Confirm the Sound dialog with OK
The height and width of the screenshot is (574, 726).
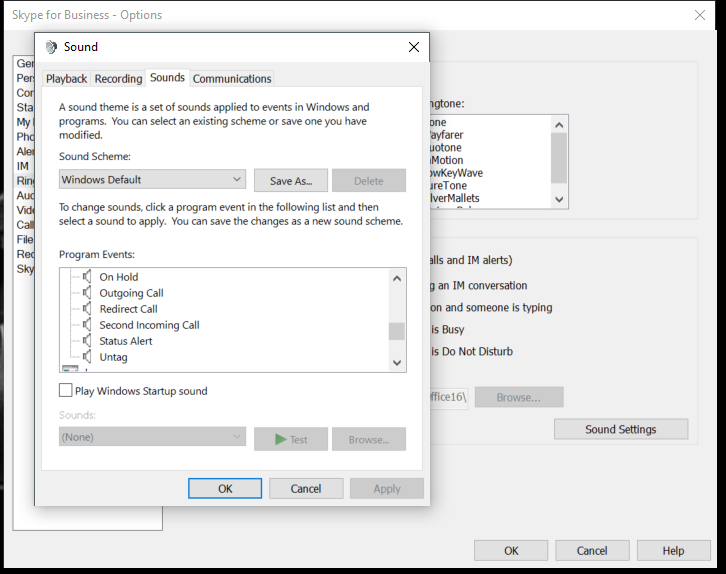click(x=225, y=488)
